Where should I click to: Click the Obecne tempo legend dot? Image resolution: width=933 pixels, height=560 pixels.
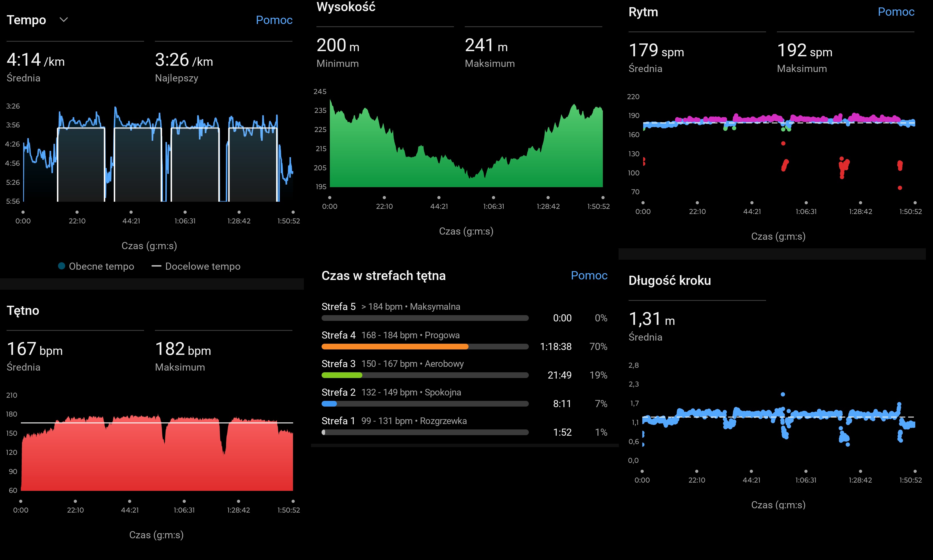tap(61, 266)
